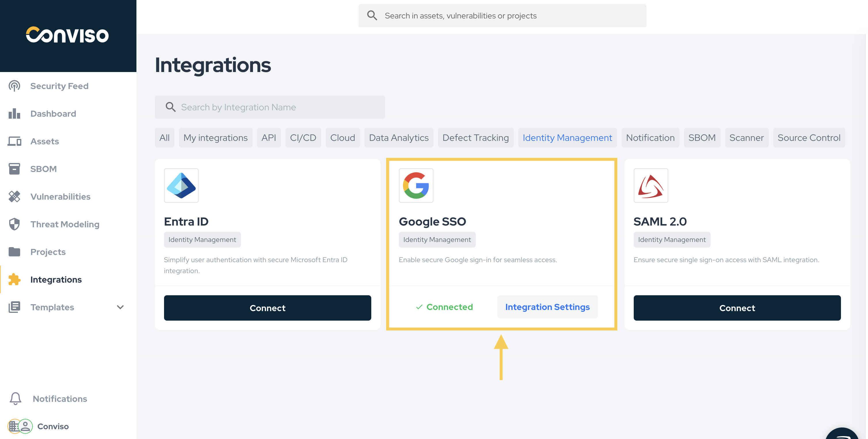The height and width of the screenshot is (439, 868).
Task: Click the Google SSO card title
Action: (432, 222)
